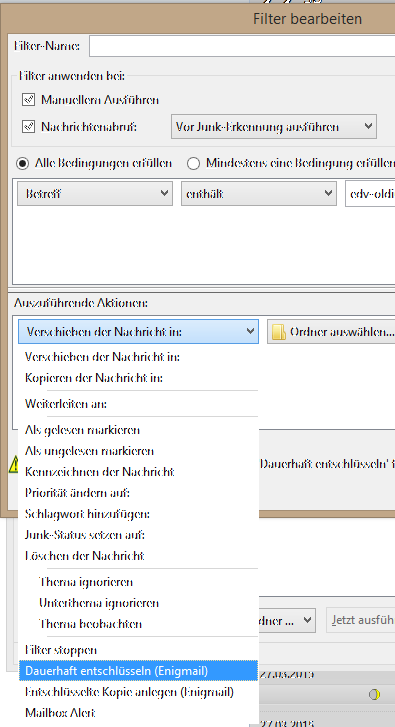Choose Mailbox Alert action

pos(139,713)
